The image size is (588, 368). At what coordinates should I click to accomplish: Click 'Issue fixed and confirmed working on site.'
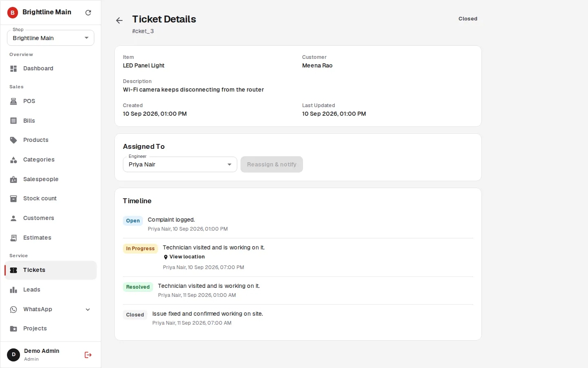point(207,314)
